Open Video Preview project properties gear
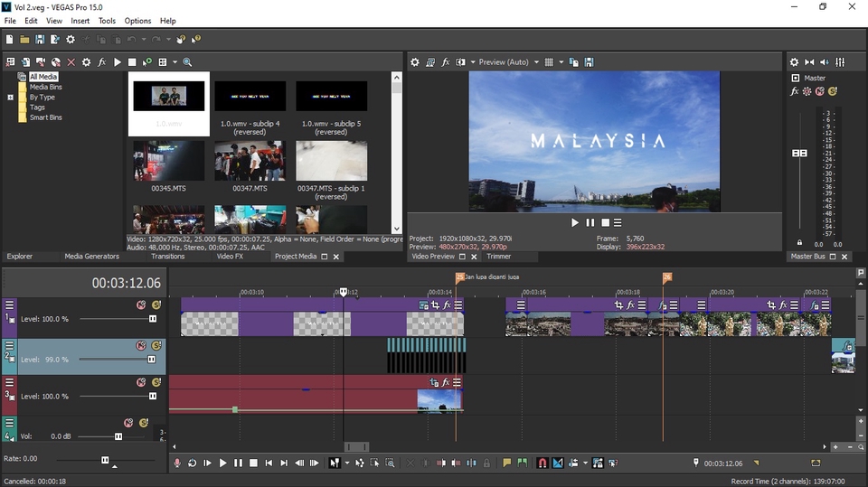Viewport: 868px width, 487px height. (x=415, y=62)
